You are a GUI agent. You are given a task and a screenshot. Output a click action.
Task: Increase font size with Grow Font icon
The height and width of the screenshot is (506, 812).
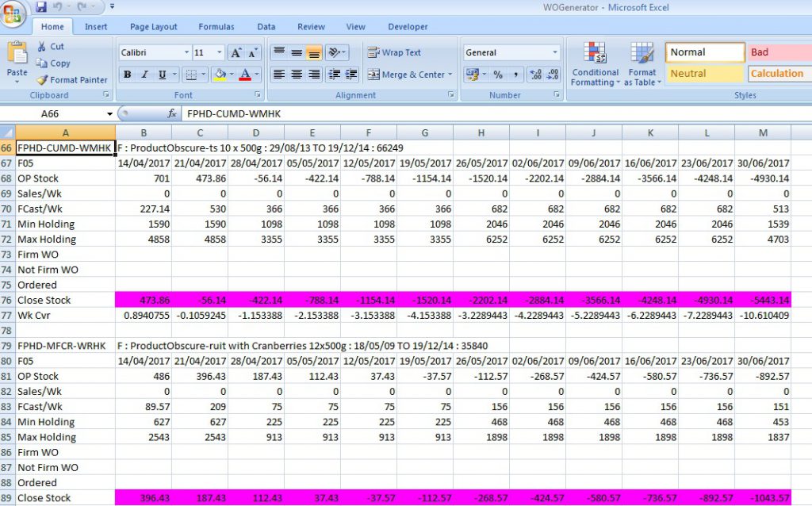tap(236, 53)
